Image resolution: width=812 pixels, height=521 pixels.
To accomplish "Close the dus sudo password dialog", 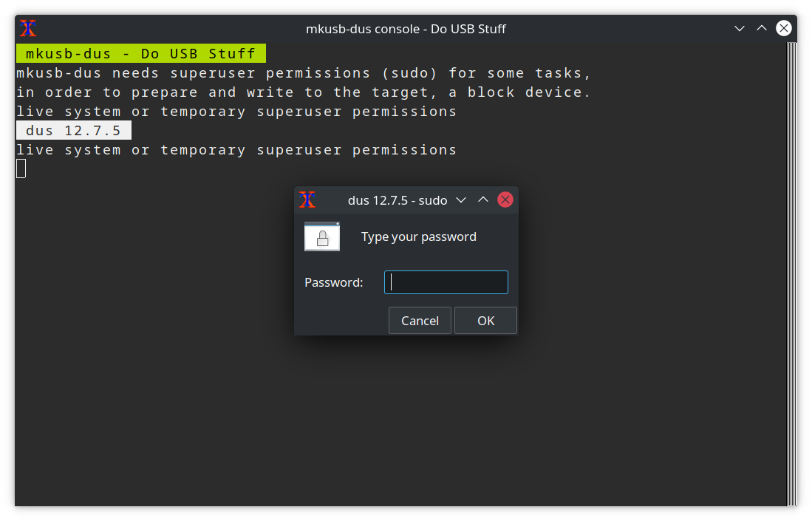I will tap(505, 200).
